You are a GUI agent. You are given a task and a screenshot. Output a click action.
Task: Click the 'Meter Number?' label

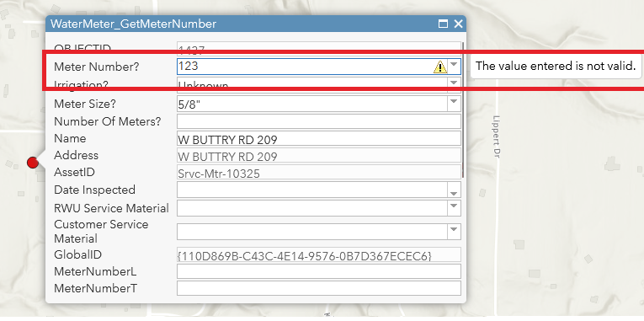tap(97, 67)
